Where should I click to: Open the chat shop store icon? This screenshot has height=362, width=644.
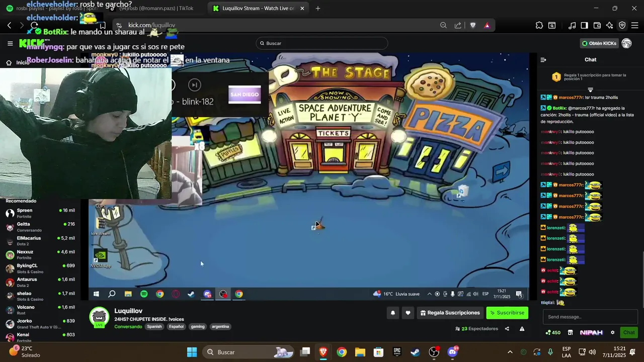(x=570, y=332)
